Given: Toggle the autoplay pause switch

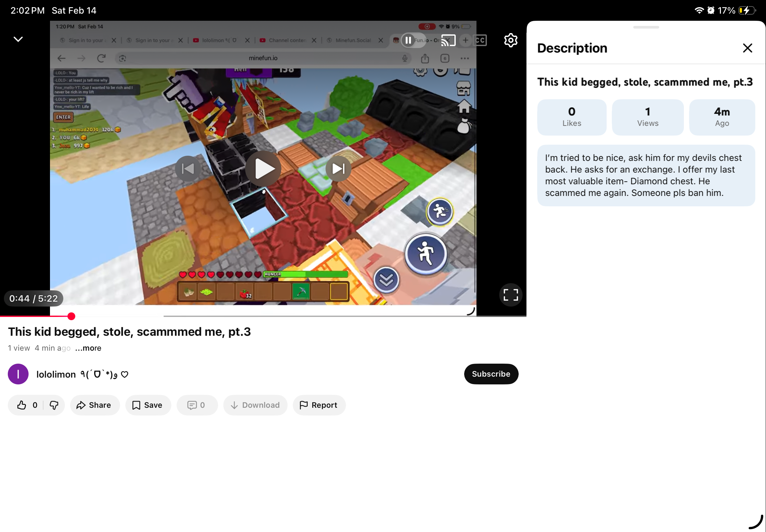Looking at the screenshot, I should [413, 40].
